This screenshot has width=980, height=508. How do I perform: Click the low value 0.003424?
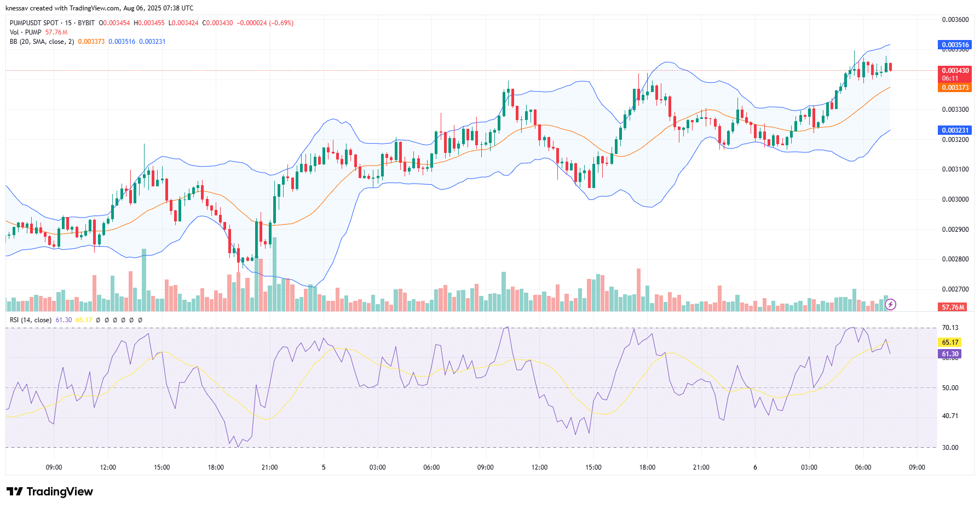pyautogui.click(x=185, y=23)
